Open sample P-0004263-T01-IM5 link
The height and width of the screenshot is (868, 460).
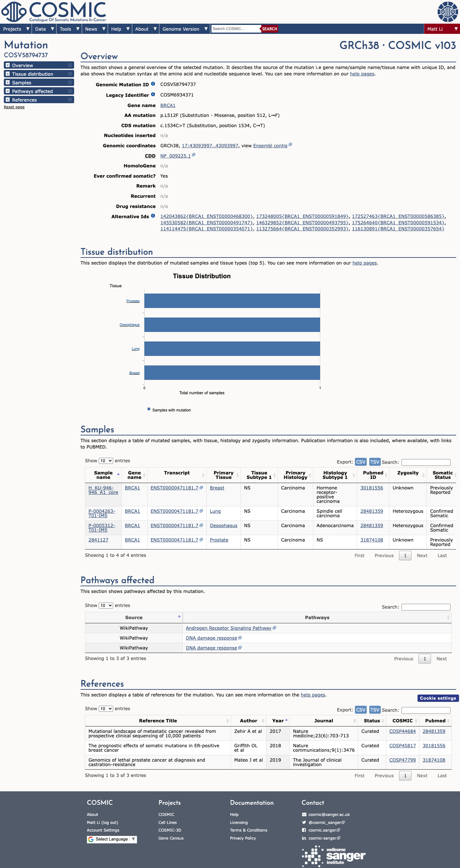102,513
